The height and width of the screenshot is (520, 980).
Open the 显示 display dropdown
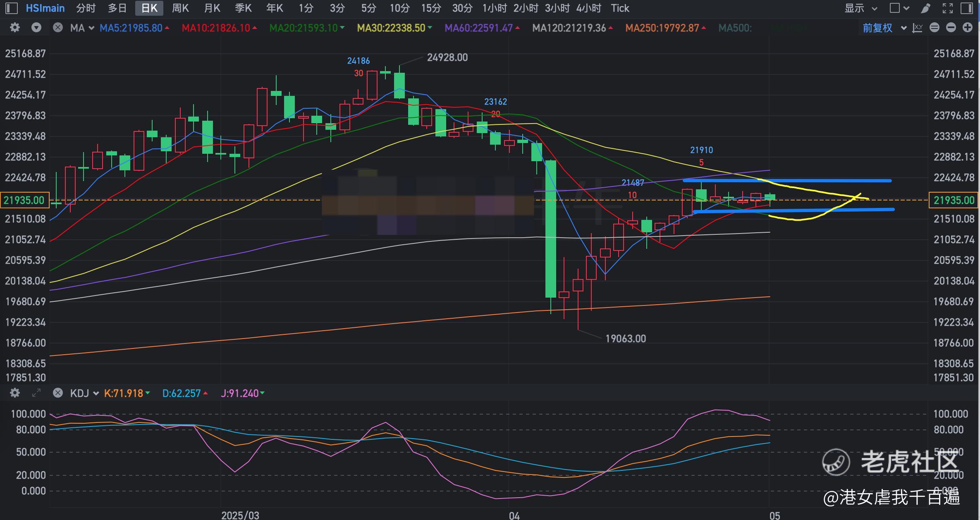(x=861, y=8)
